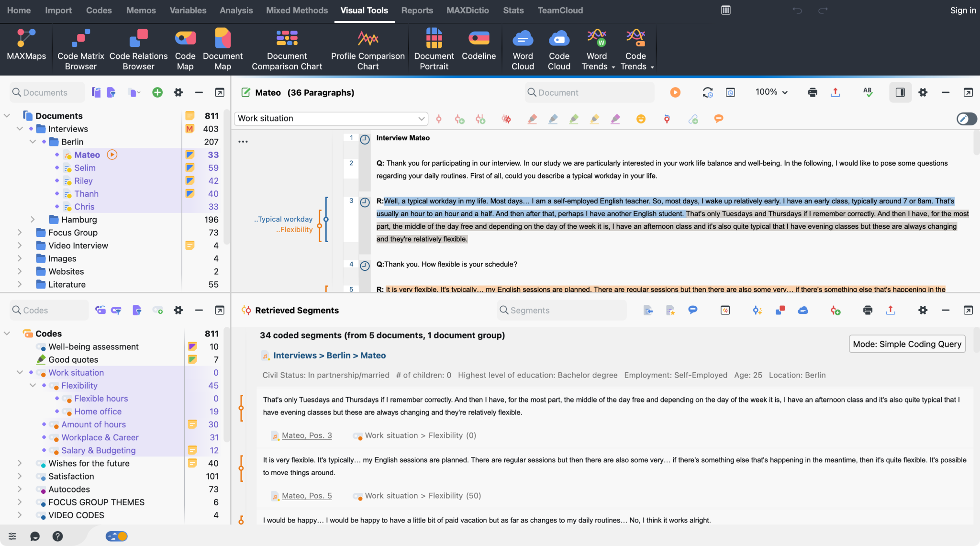The image size is (980, 546).
Task: Switch to the Analysis tab
Action: click(x=236, y=11)
